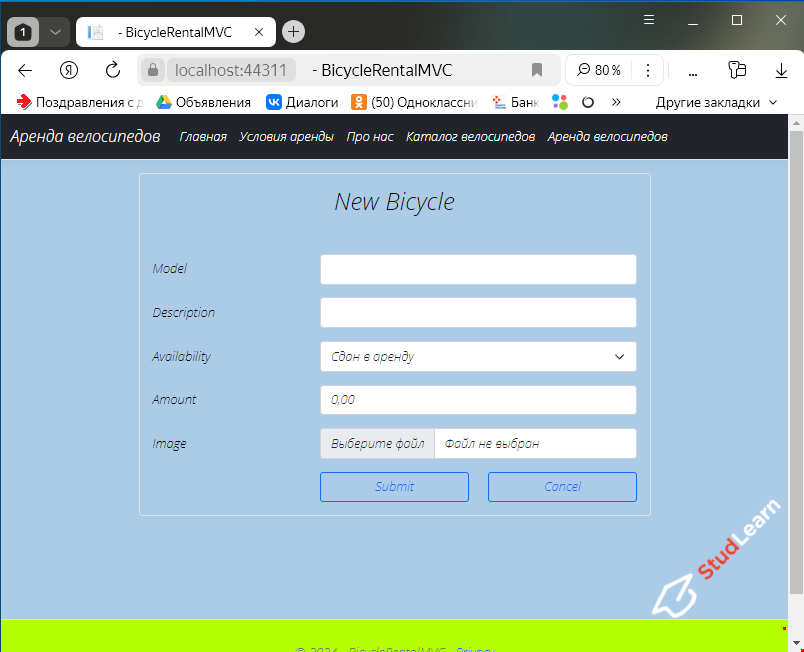Go to Условия аренды page

[287, 137]
